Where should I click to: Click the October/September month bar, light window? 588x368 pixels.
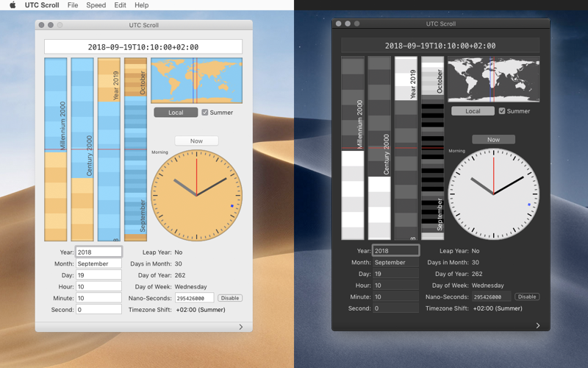click(135, 149)
